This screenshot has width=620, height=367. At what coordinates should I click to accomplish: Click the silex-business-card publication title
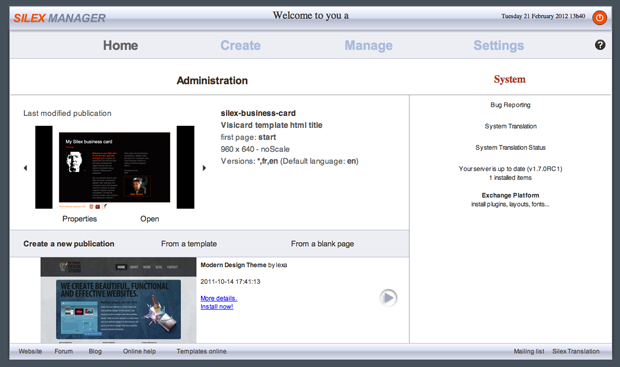click(x=258, y=113)
